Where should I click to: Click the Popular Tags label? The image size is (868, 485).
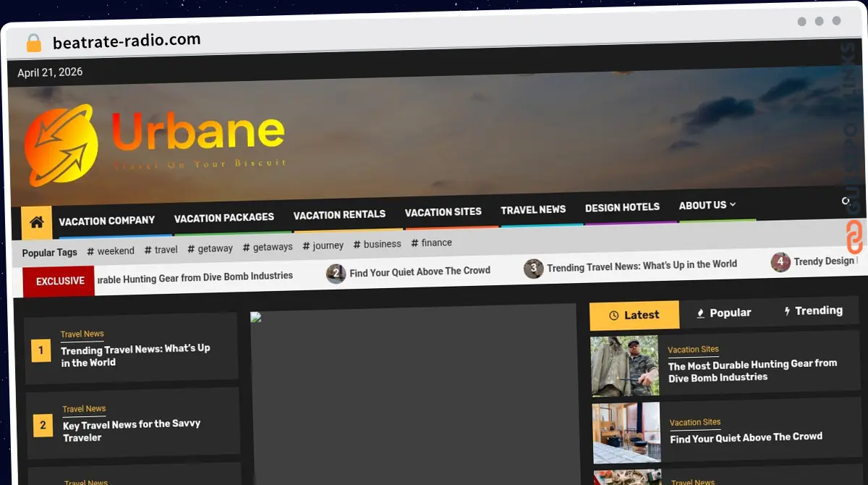pyautogui.click(x=49, y=253)
